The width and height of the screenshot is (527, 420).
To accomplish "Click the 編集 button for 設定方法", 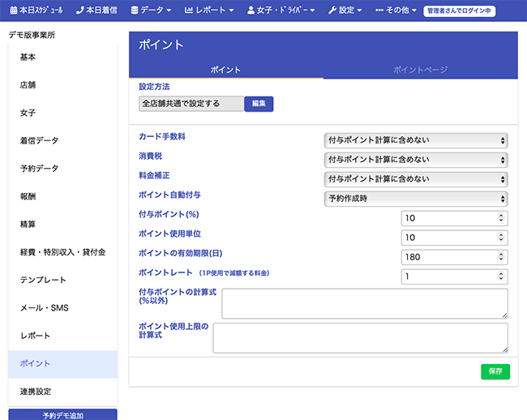I will (259, 104).
